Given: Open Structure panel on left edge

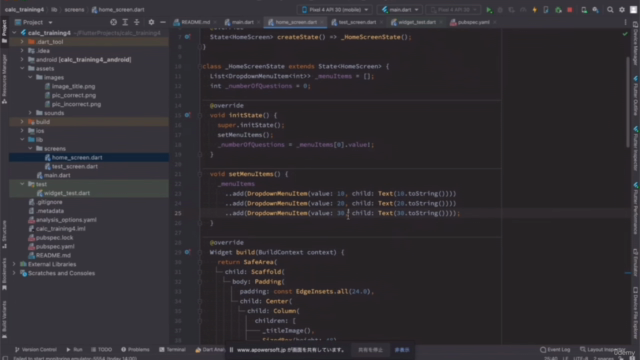Looking at the screenshot, I should pyautogui.click(x=4, y=234).
